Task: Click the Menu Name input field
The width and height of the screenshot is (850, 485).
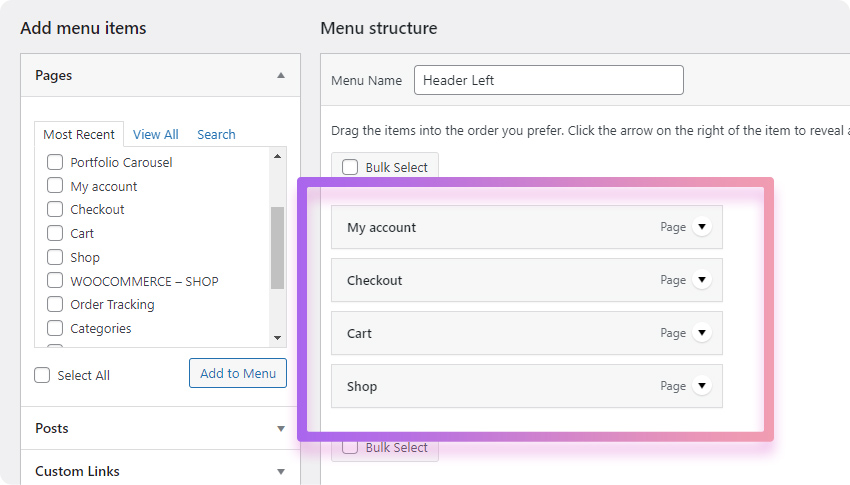Action: click(549, 80)
